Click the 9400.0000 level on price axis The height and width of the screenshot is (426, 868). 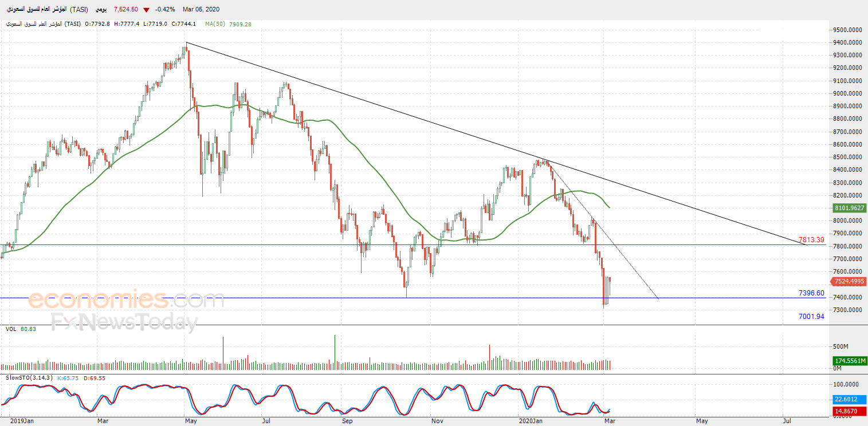point(846,42)
